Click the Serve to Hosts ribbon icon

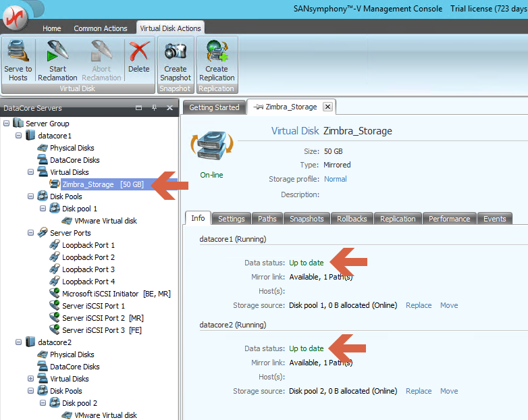pyautogui.click(x=18, y=51)
